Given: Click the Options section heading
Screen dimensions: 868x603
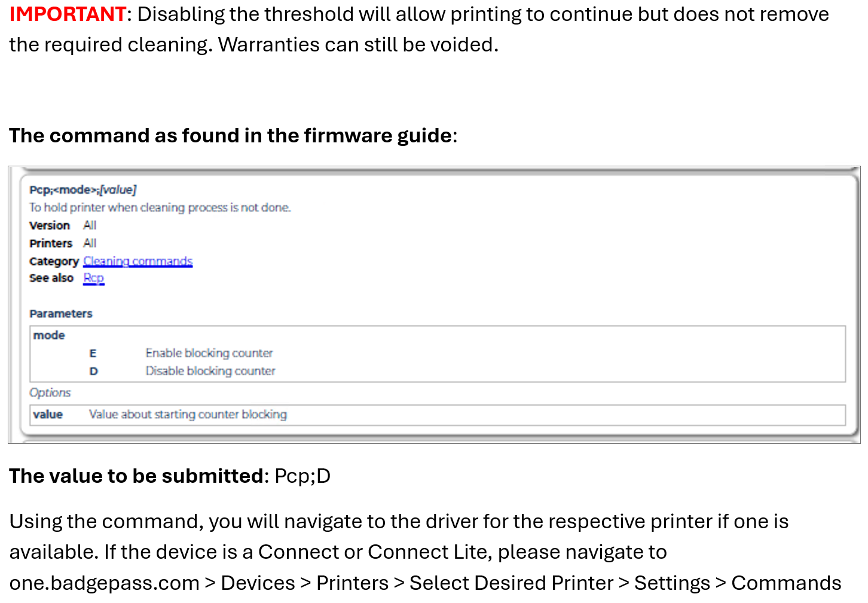Looking at the screenshot, I should [50, 392].
